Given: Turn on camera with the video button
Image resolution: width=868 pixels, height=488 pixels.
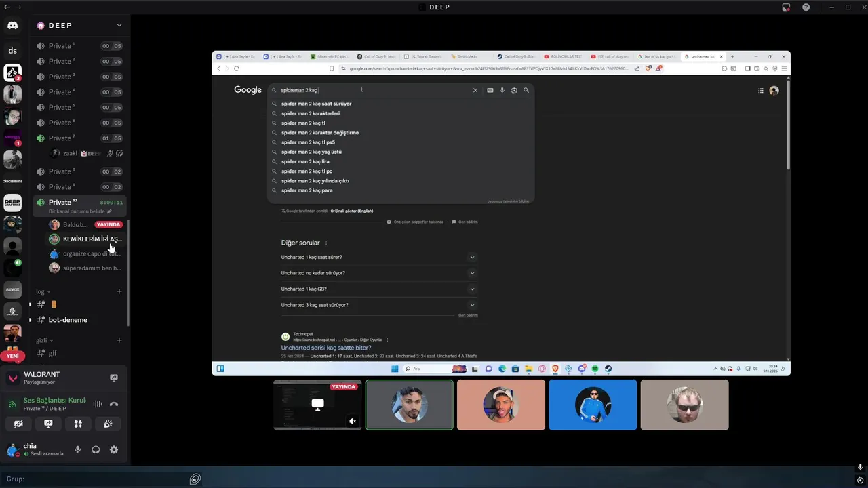Looking at the screenshot, I should tap(18, 424).
